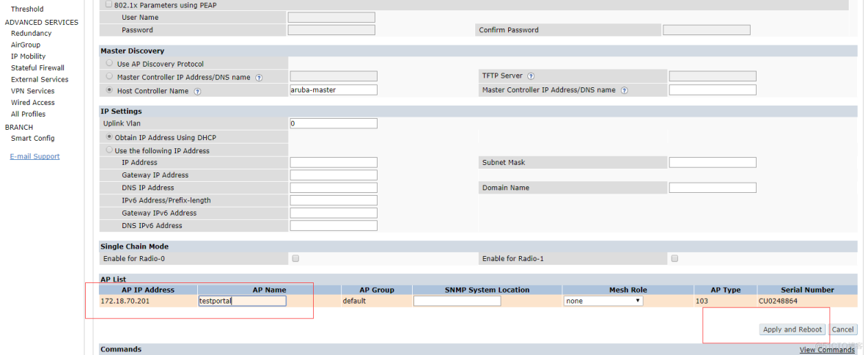Focus the AP Name field testportal
Screen dimensions: 868x355
(243, 301)
